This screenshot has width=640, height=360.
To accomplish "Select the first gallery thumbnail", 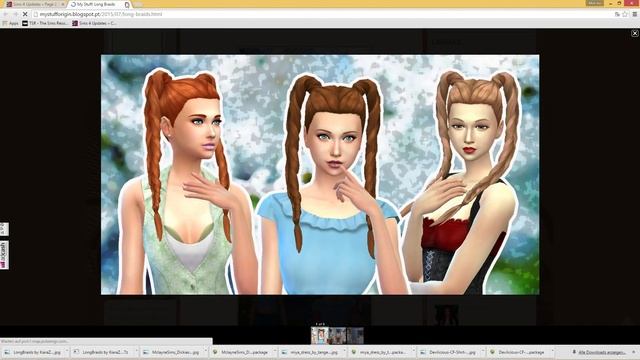I will click(x=319, y=336).
